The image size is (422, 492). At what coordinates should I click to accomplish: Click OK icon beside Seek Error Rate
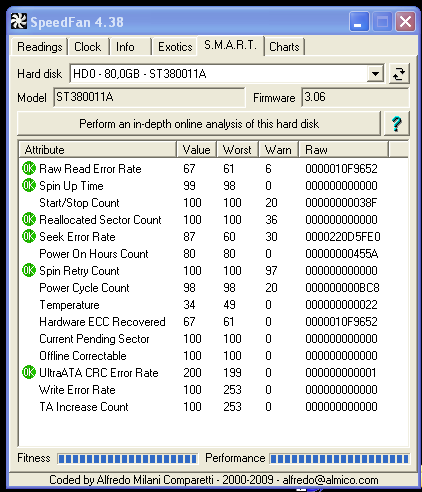pos(29,237)
